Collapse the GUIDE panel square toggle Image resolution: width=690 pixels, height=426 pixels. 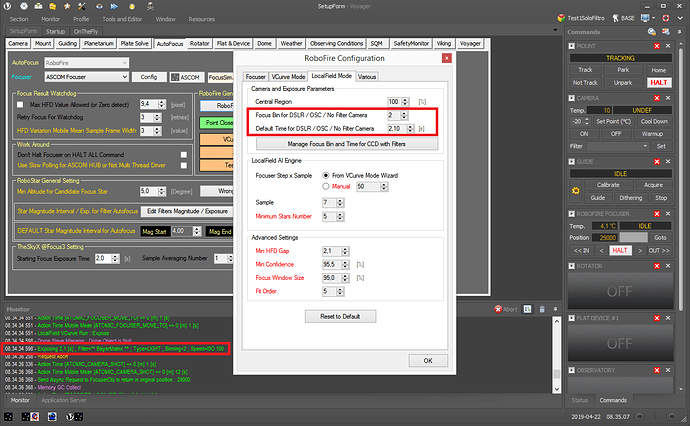572,162
